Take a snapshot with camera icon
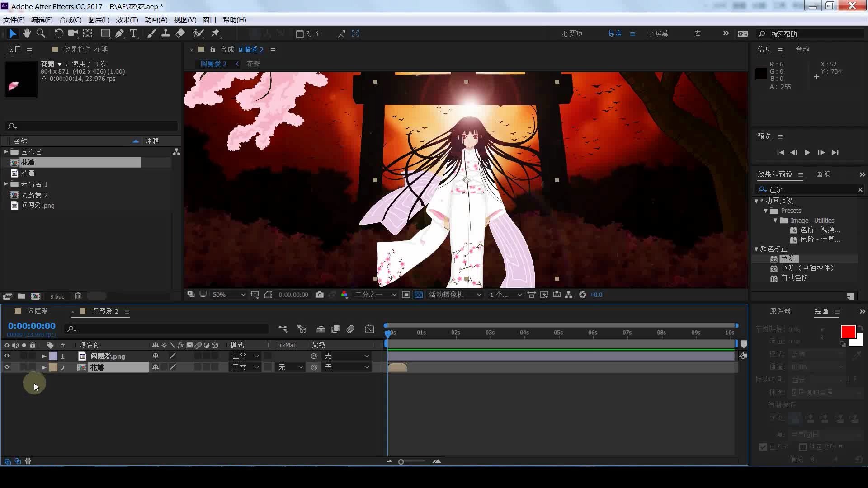The image size is (868, 488). point(320,295)
